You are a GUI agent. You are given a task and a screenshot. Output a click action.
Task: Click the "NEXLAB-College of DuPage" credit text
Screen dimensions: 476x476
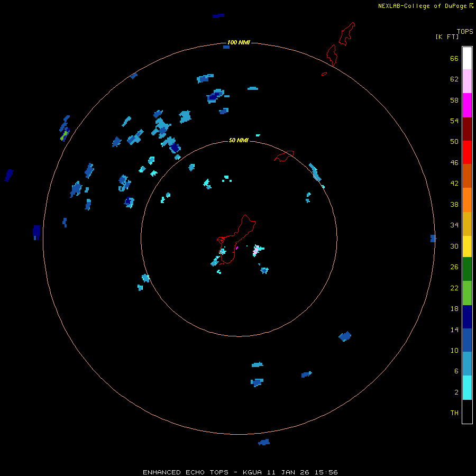(422, 6)
